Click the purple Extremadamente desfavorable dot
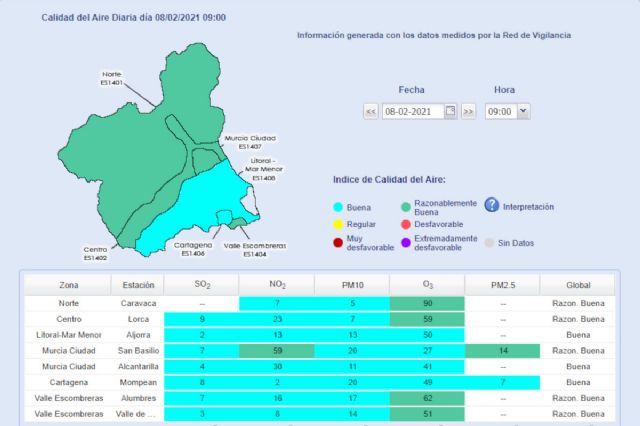Viewport: 640px width, 426px height. point(405,243)
